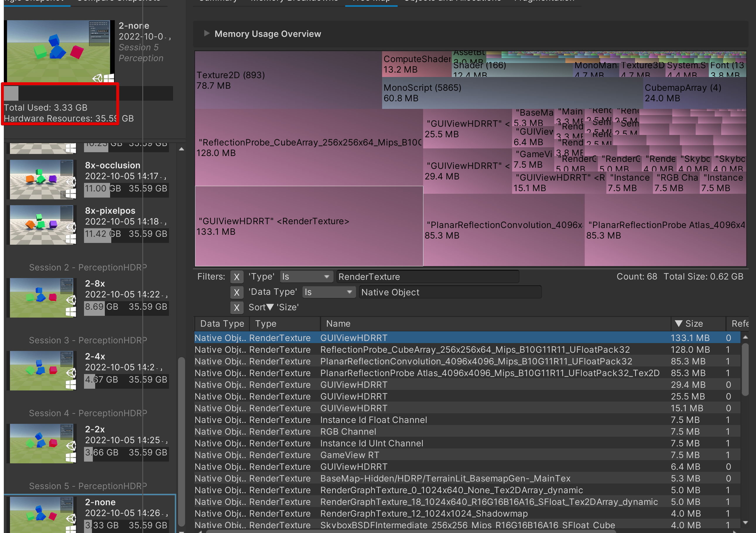
Task: Select the Texture2D (893) tree map tile
Action: (x=288, y=80)
